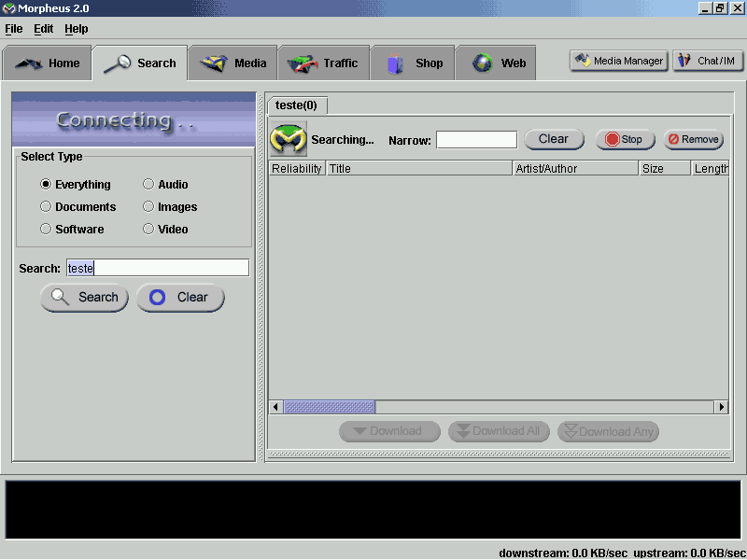Image resolution: width=747 pixels, height=560 pixels.
Task: Select the Audio radio button
Action: 148,185
